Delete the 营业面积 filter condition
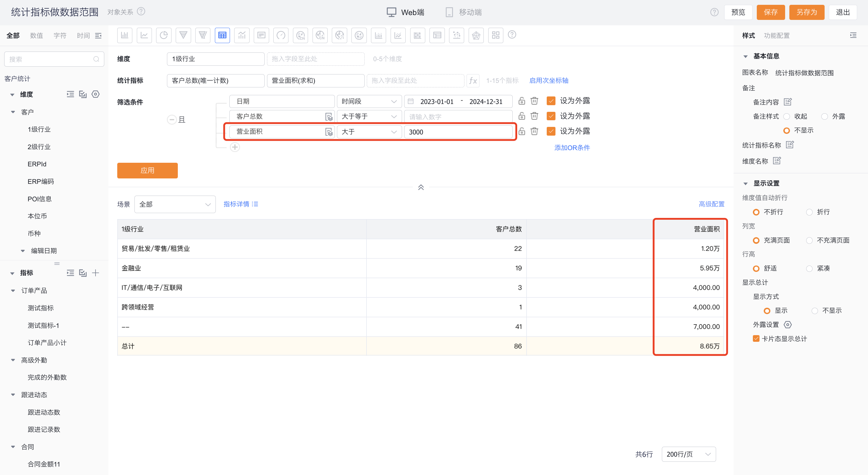 534,131
